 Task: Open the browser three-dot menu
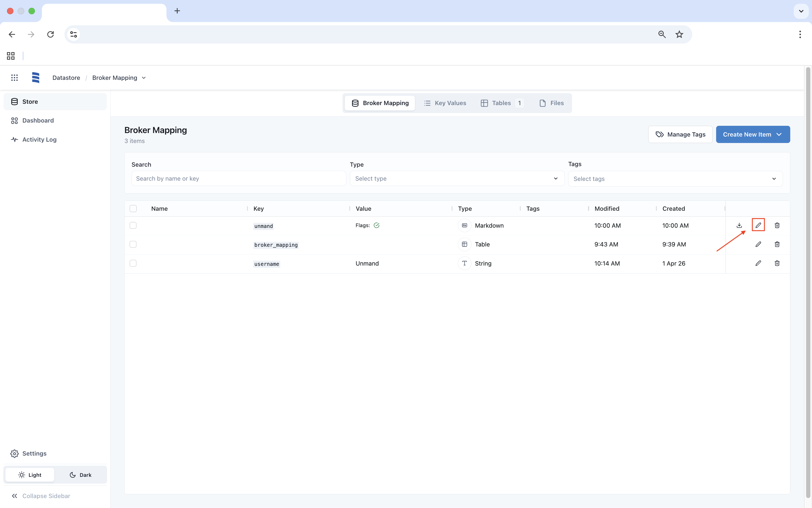point(800,34)
